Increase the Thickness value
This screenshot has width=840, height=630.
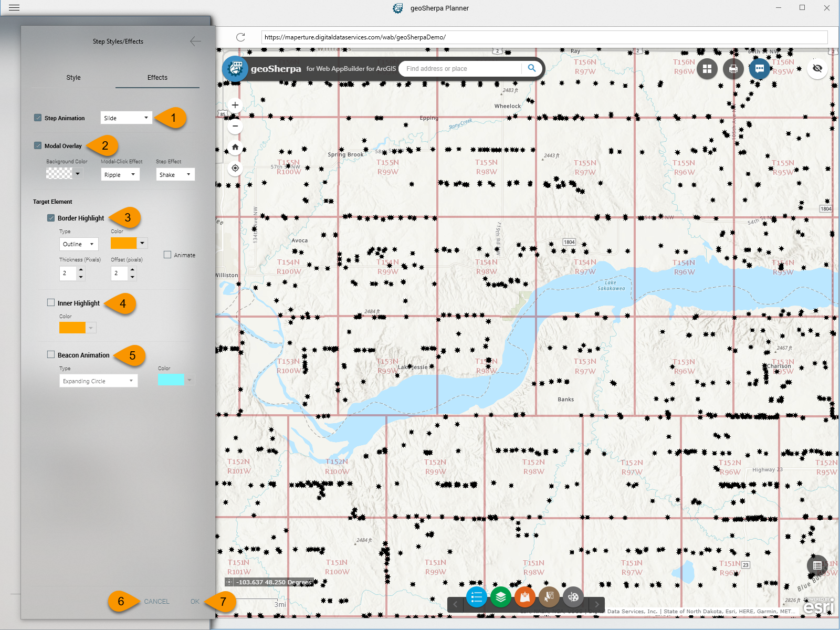(81, 270)
